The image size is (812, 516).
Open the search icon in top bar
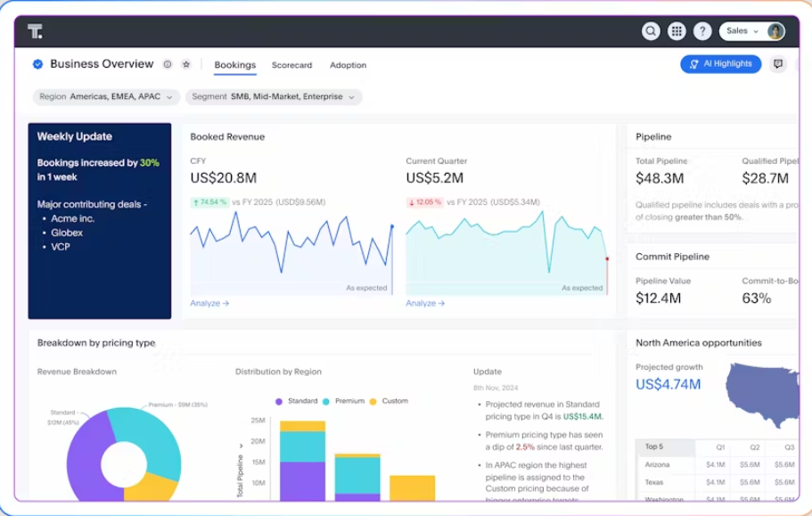pos(651,31)
